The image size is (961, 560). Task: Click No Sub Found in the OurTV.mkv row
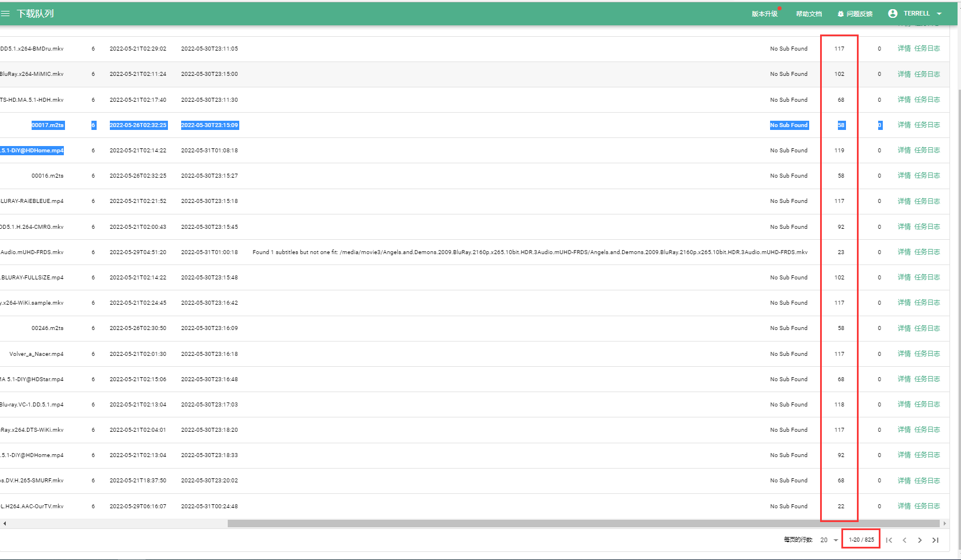coord(789,506)
